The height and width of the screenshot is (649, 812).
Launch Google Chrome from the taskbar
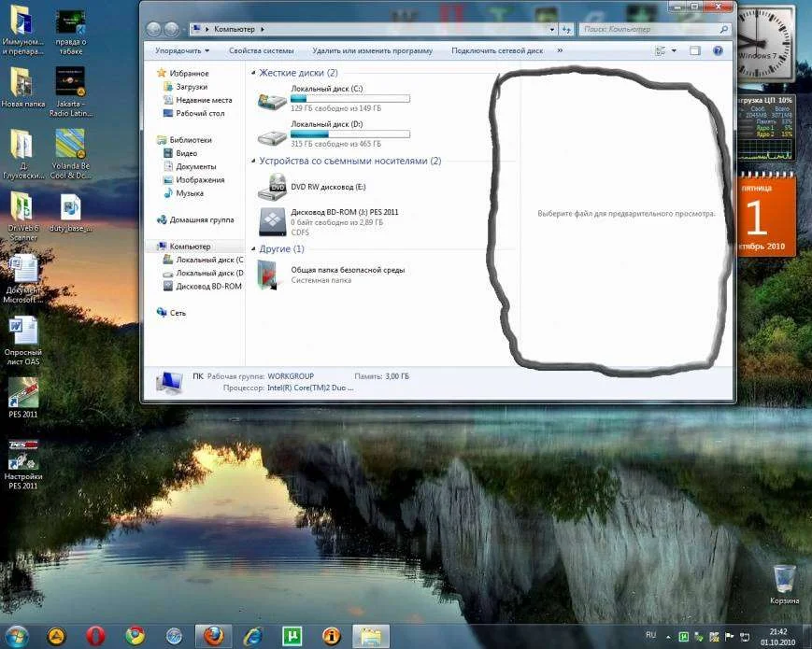[x=135, y=637]
